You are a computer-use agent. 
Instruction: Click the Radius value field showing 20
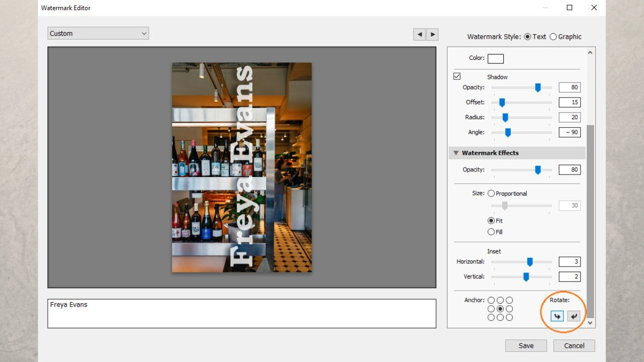coord(570,117)
